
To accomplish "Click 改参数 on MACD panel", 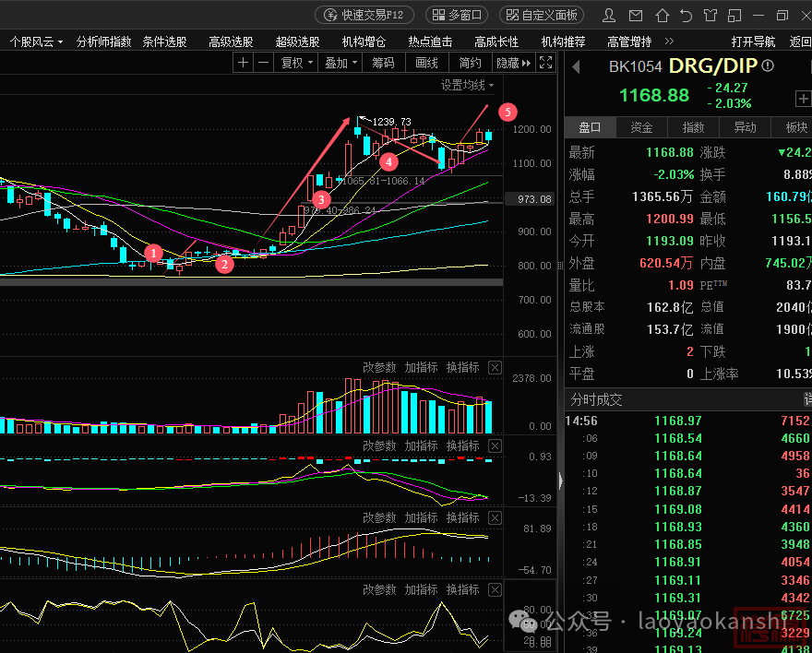I will pos(379,517).
